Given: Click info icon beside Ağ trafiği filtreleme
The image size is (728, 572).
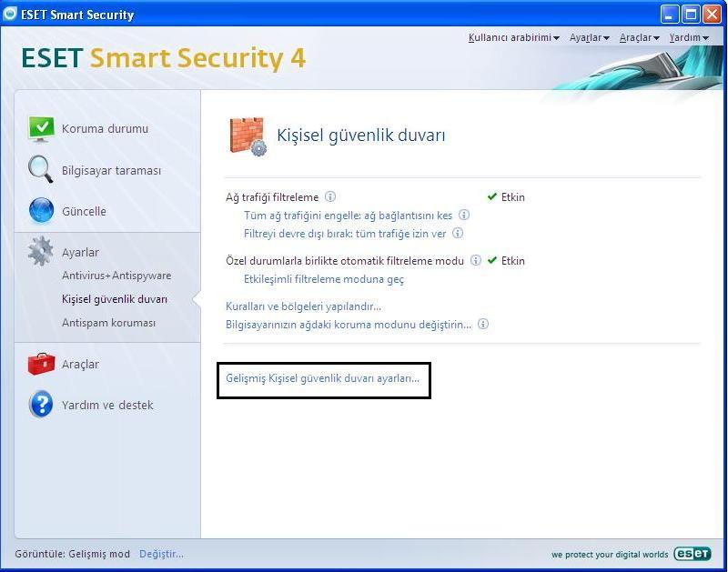Looking at the screenshot, I should click(x=330, y=196).
